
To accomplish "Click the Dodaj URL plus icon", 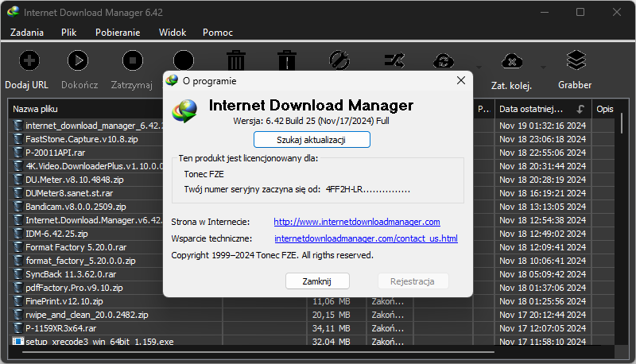I will tap(29, 61).
